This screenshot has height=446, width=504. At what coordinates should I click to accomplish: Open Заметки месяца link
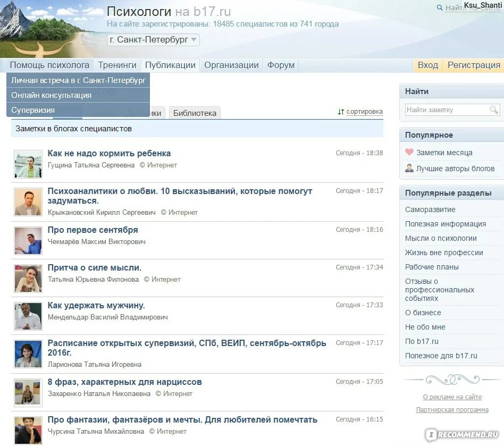(x=444, y=153)
